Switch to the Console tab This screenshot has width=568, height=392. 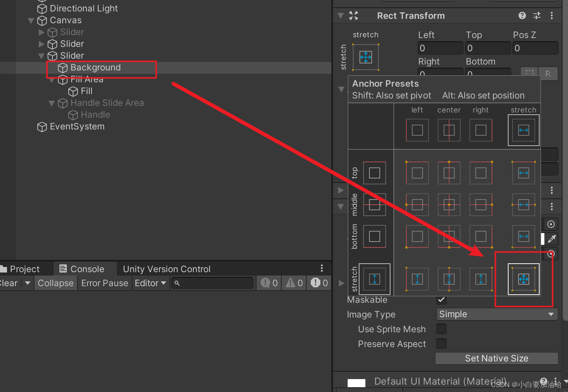(x=85, y=269)
